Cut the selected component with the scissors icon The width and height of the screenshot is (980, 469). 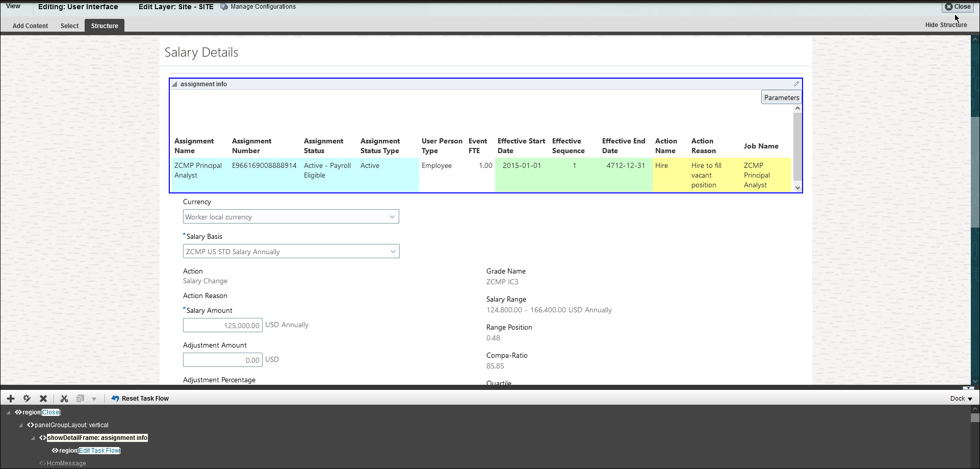pyautogui.click(x=64, y=399)
